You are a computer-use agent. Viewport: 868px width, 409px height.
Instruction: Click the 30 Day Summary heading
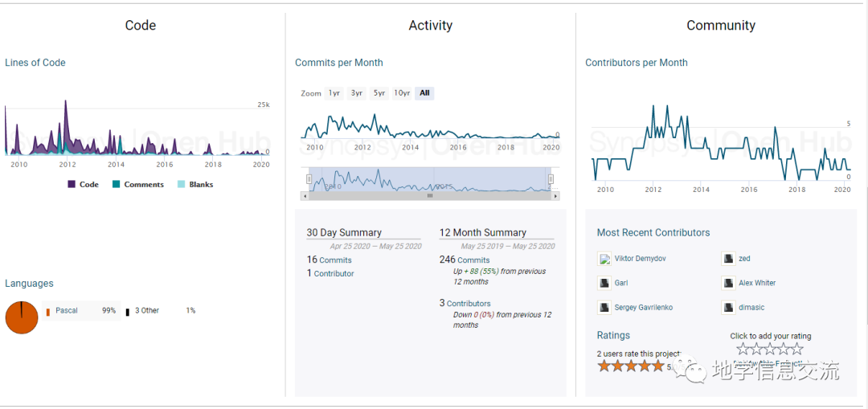[344, 232]
